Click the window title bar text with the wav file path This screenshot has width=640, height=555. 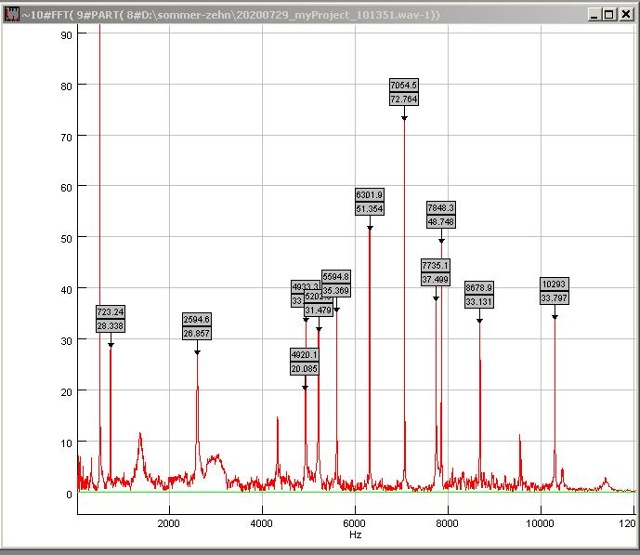point(231,15)
